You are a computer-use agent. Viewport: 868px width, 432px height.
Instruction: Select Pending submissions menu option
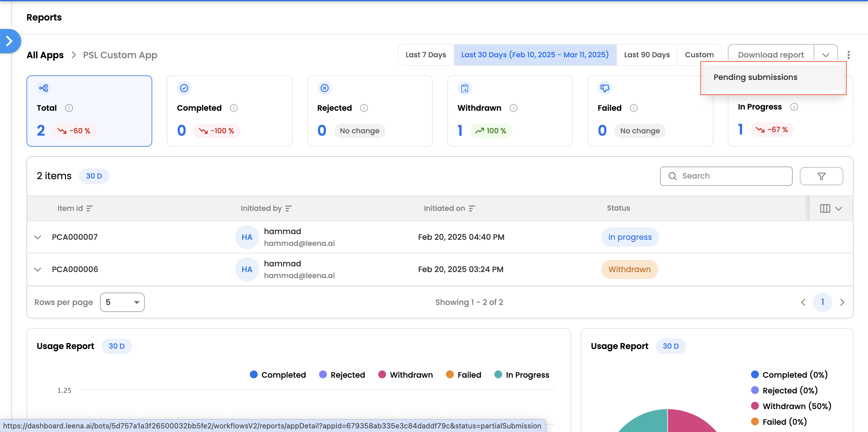(755, 77)
